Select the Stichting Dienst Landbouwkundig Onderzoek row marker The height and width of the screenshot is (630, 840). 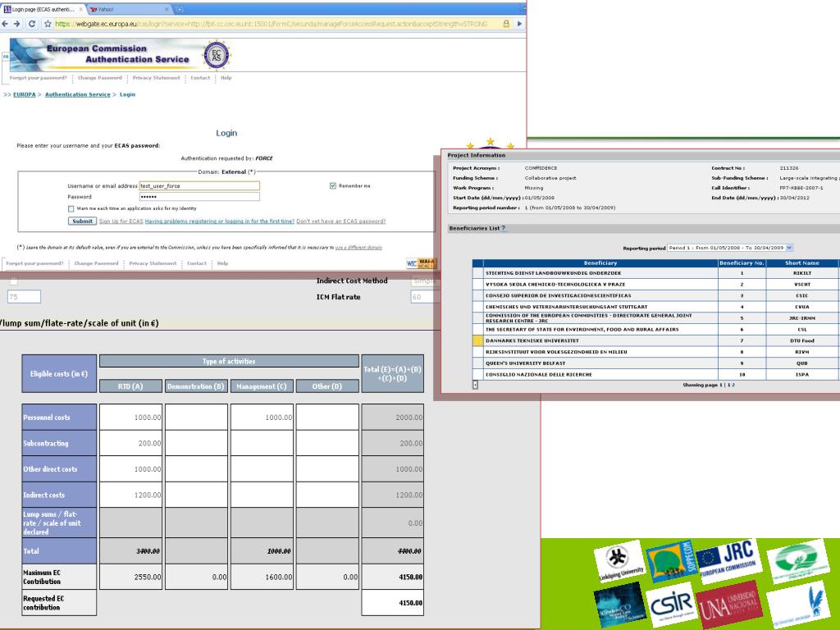tap(478, 273)
